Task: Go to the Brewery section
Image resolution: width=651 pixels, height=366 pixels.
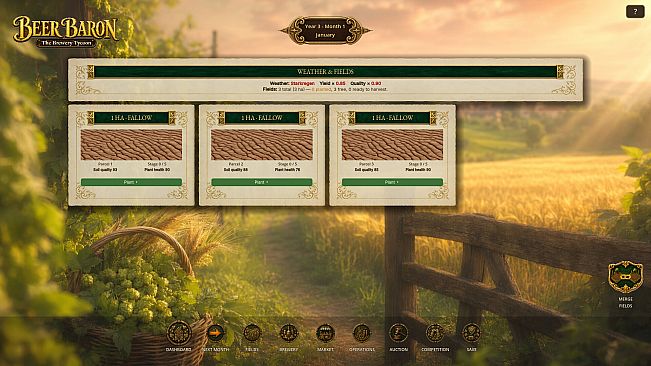Action: point(289,333)
